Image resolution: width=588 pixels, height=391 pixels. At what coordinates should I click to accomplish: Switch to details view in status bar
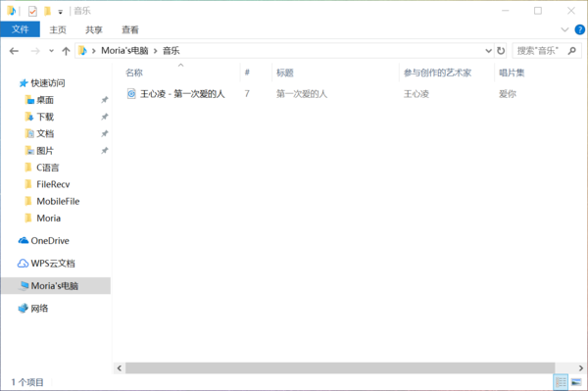(561, 382)
